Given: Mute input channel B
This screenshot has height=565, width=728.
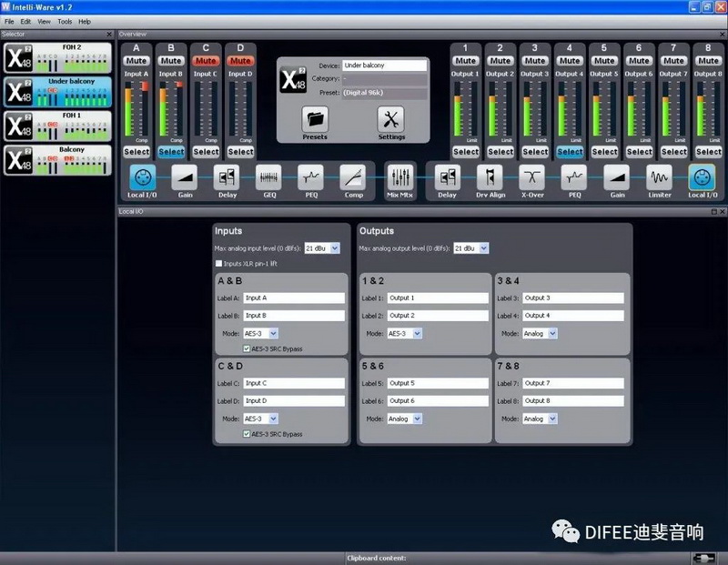Looking at the screenshot, I should click(171, 61).
